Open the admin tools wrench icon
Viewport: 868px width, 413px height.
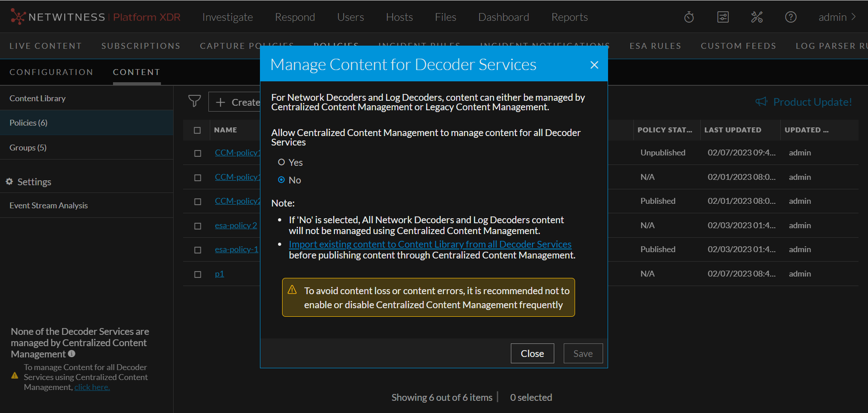click(x=756, y=17)
